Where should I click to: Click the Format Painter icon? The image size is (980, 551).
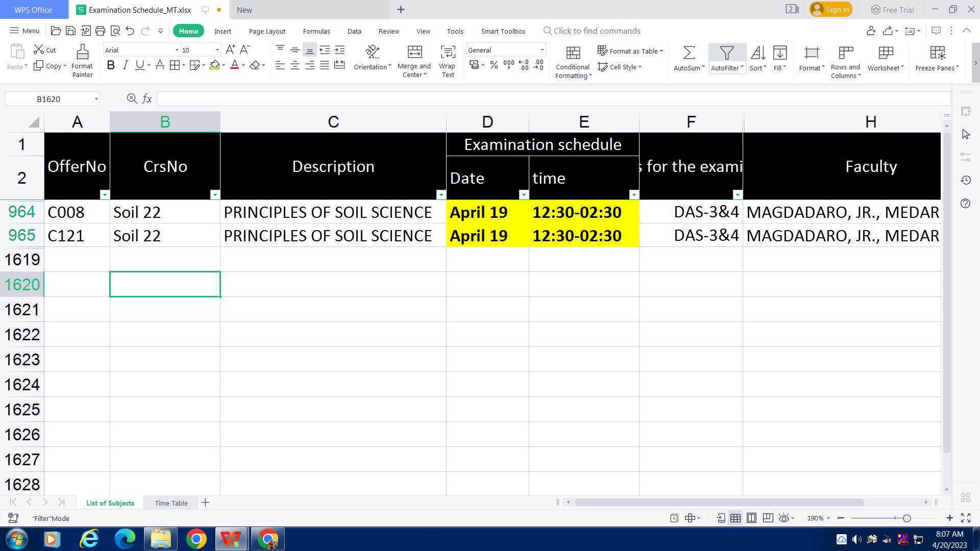pyautogui.click(x=82, y=52)
